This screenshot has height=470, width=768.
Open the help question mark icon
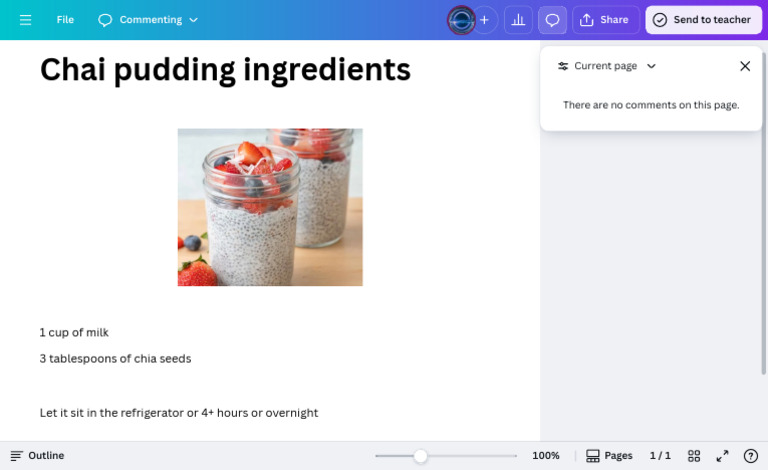coord(750,456)
